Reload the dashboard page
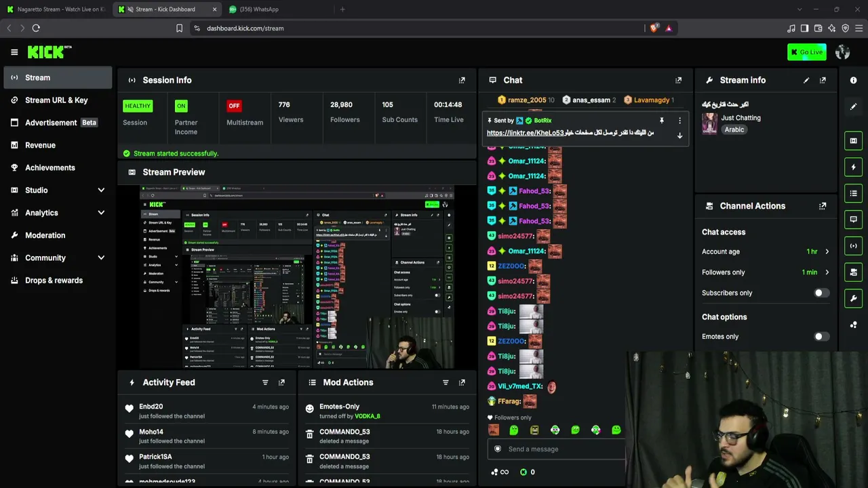Viewport: 868px width, 488px height. tap(36, 28)
